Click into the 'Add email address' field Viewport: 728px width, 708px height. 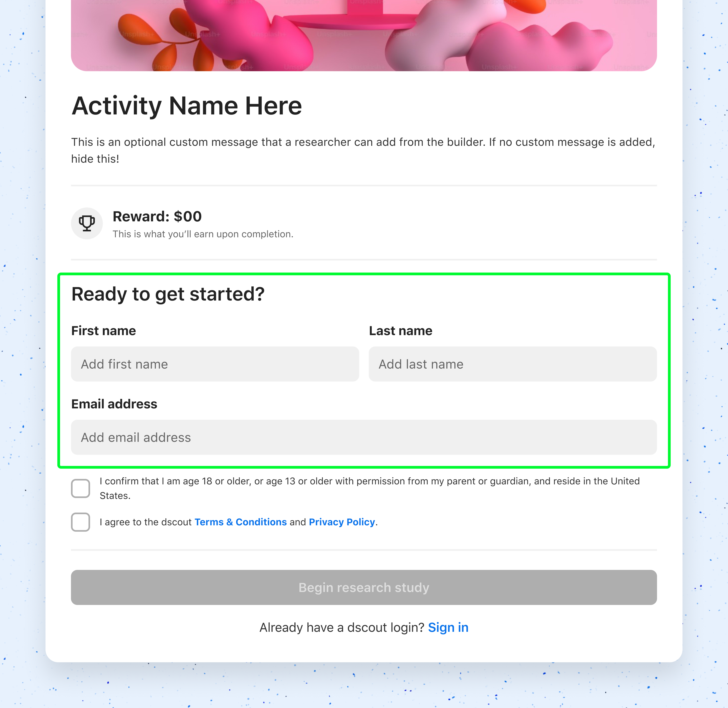tap(364, 437)
